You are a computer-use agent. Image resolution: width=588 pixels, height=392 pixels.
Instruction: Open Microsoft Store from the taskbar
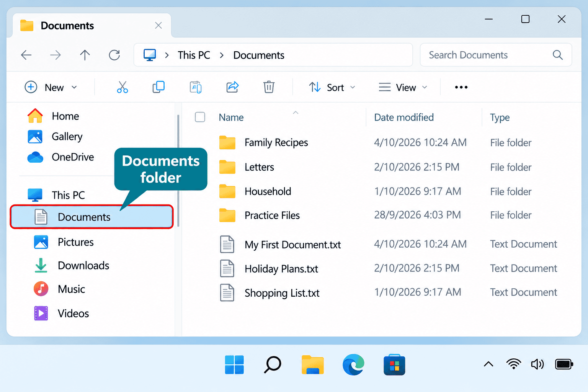tap(394, 364)
